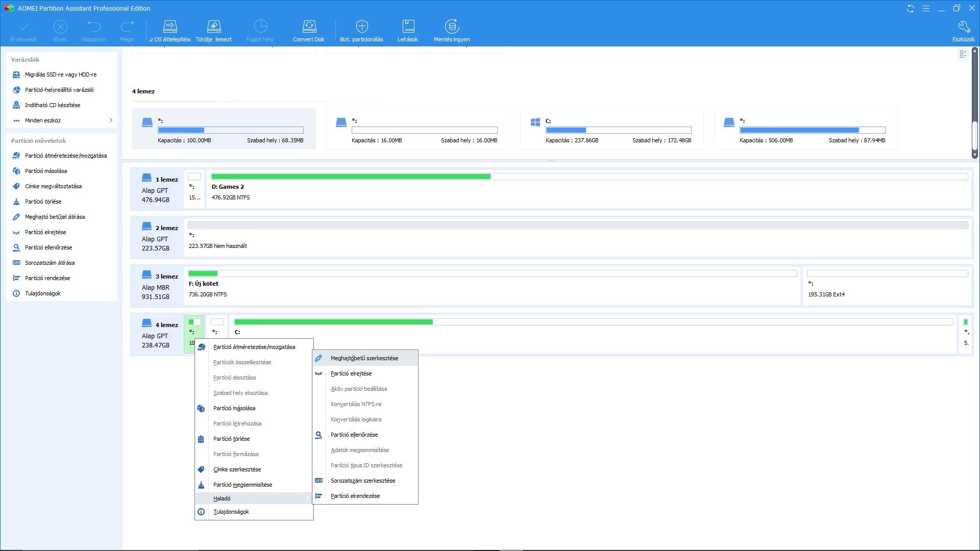
Task: Select the 3 lemez Alap MBR disk header
Action: pos(157,286)
